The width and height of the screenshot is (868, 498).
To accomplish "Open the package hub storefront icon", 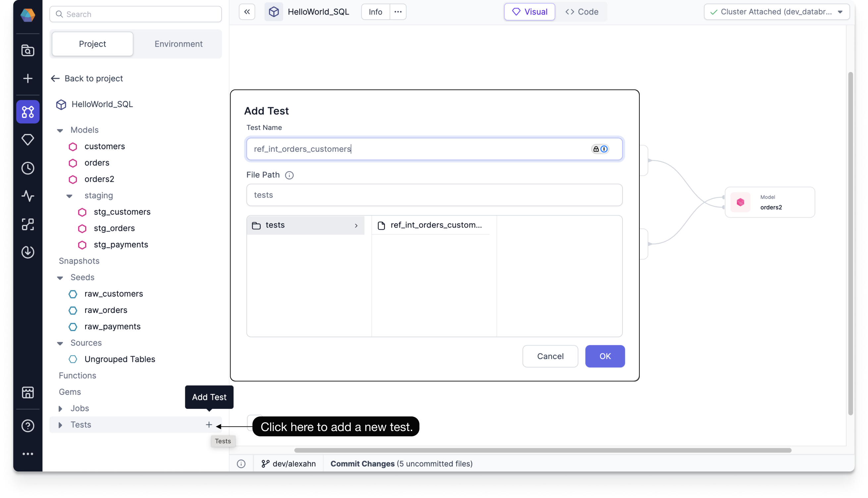I will (x=28, y=393).
